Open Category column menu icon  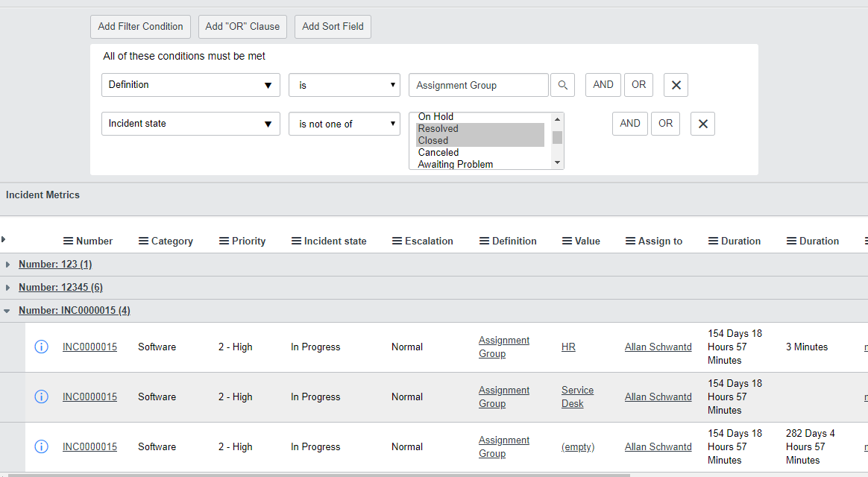tap(143, 241)
